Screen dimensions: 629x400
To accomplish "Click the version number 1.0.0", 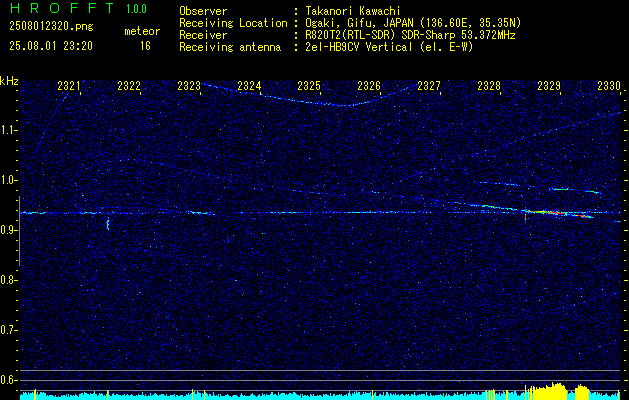I will 136,9.
